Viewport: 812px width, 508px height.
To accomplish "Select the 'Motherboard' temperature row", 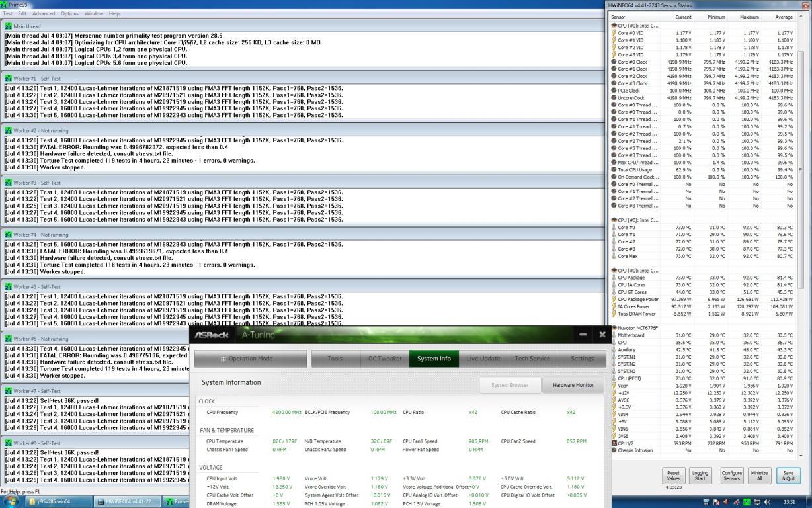I will point(703,335).
